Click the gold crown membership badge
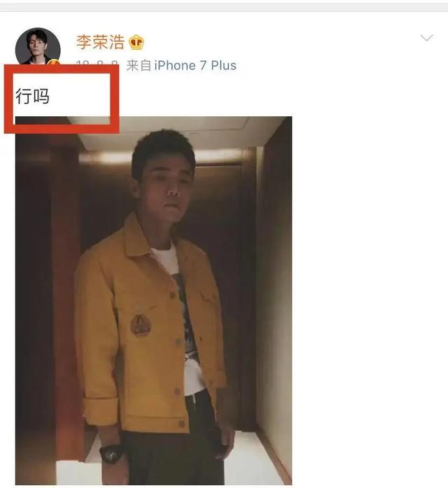448x488 pixels. [x=136, y=42]
